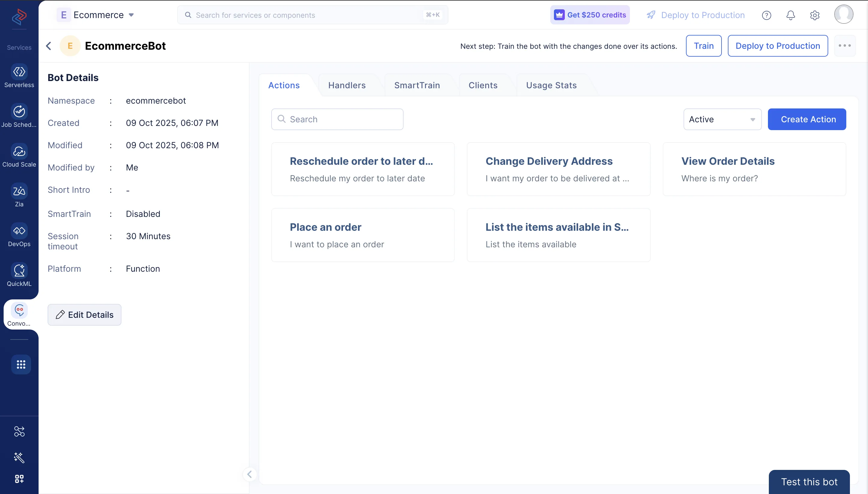Switch to the Handlers tab

[x=347, y=86]
